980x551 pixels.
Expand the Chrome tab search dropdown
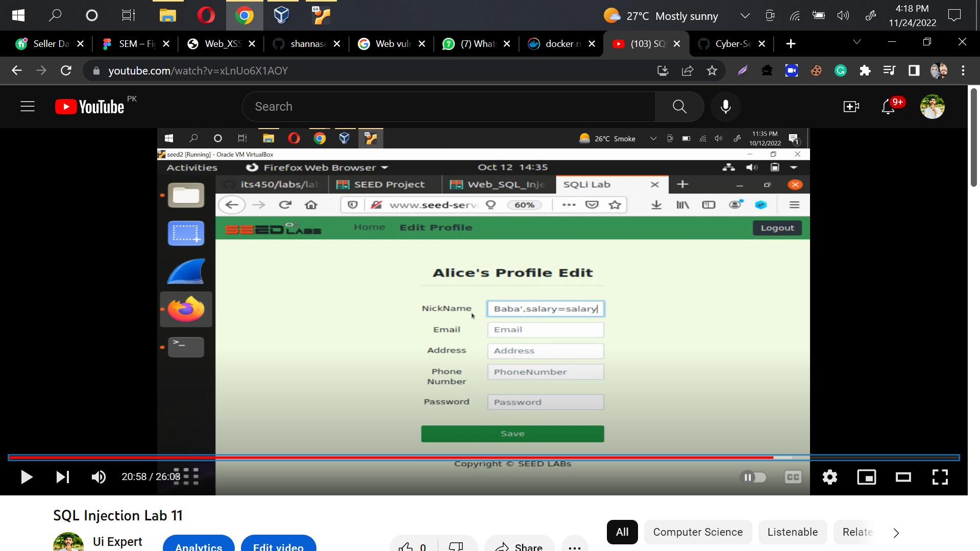click(857, 42)
